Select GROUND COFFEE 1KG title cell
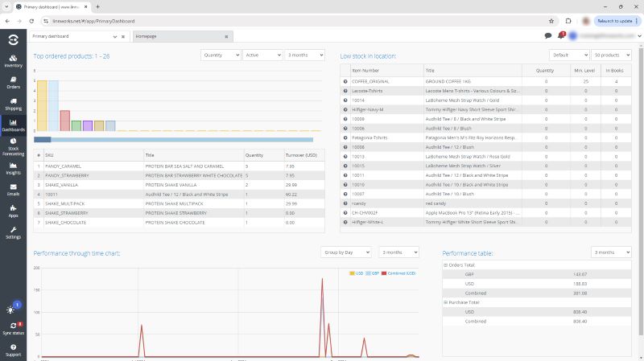644x361 pixels. [473, 82]
